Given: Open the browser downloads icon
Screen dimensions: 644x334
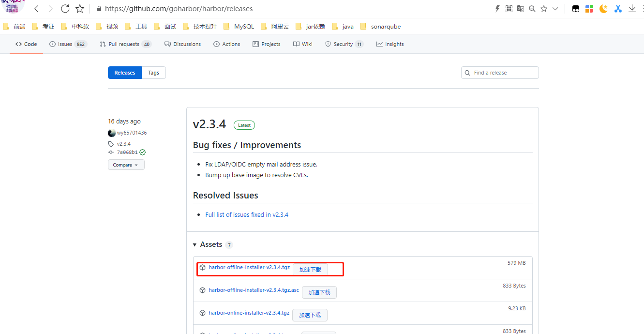Looking at the screenshot, I should point(632,9).
